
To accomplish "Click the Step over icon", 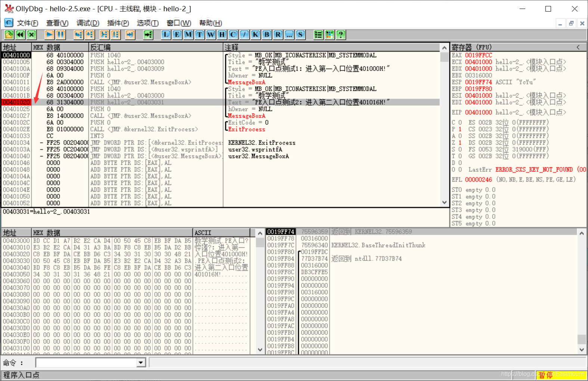I will point(90,35).
